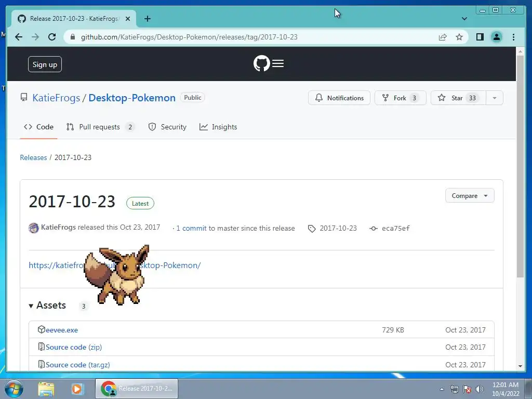Click the address bar URL
This screenshot has width=532, height=399.
click(x=189, y=37)
